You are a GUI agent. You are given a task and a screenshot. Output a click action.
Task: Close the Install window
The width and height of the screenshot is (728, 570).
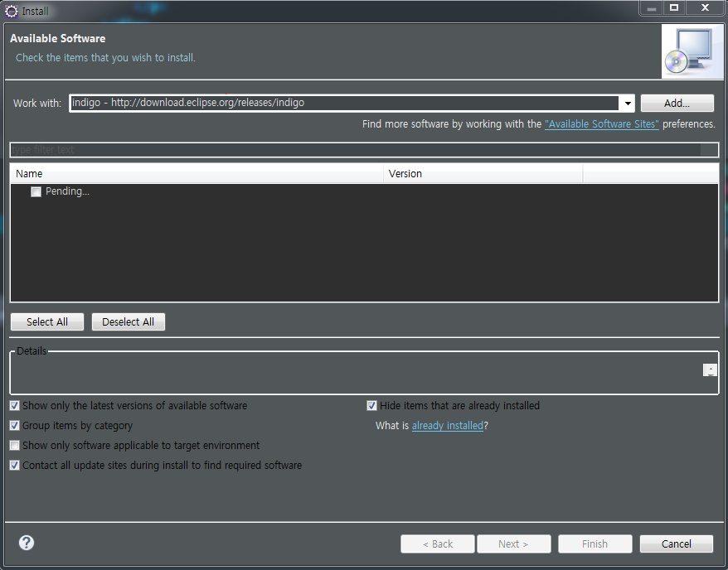(x=705, y=8)
